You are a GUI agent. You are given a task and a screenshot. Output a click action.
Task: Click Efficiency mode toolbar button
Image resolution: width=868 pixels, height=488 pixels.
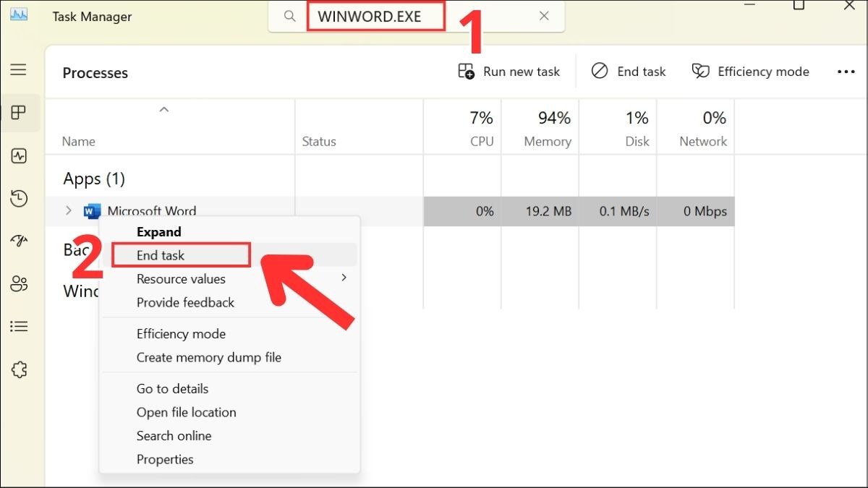pos(750,72)
